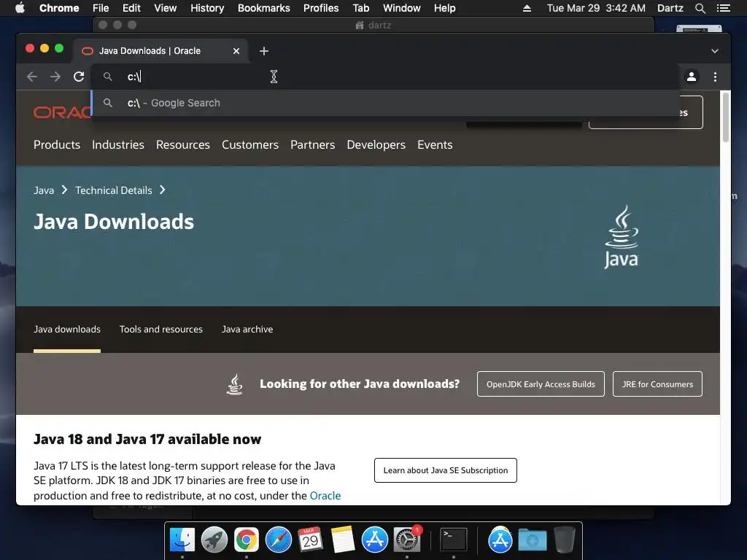Reload the Java Downloads page
This screenshot has height=560, width=747.
(79, 77)
